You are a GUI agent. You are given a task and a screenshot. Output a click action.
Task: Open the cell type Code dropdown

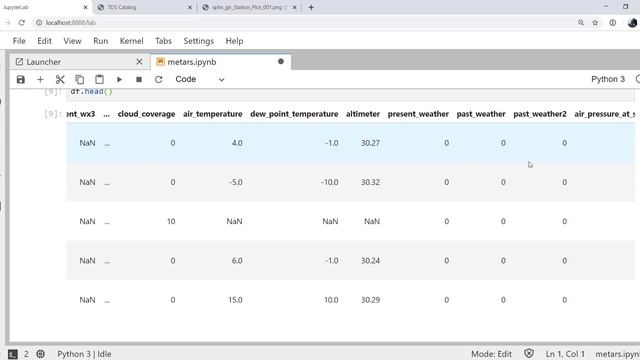point(200,80)
